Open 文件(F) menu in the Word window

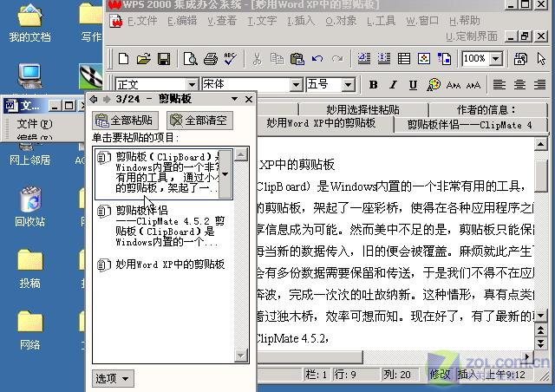pyautogui.click(x=35, y=124)
